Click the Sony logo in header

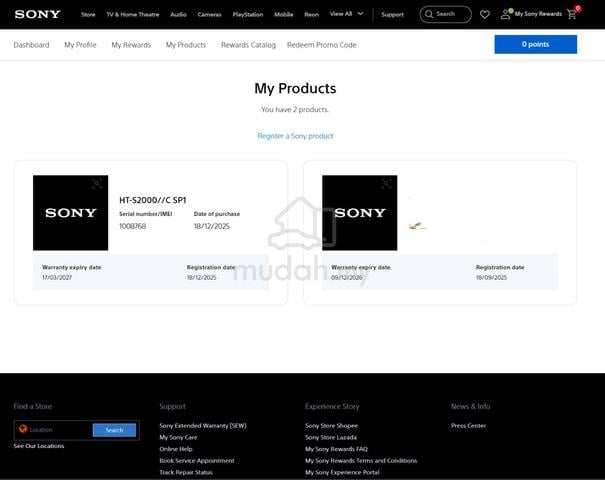(37, 14)
